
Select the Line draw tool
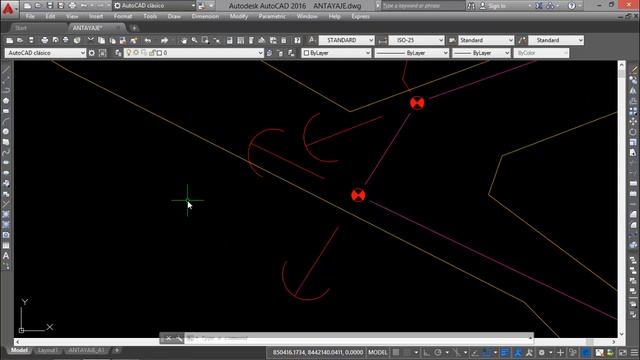tap(6, 70)
